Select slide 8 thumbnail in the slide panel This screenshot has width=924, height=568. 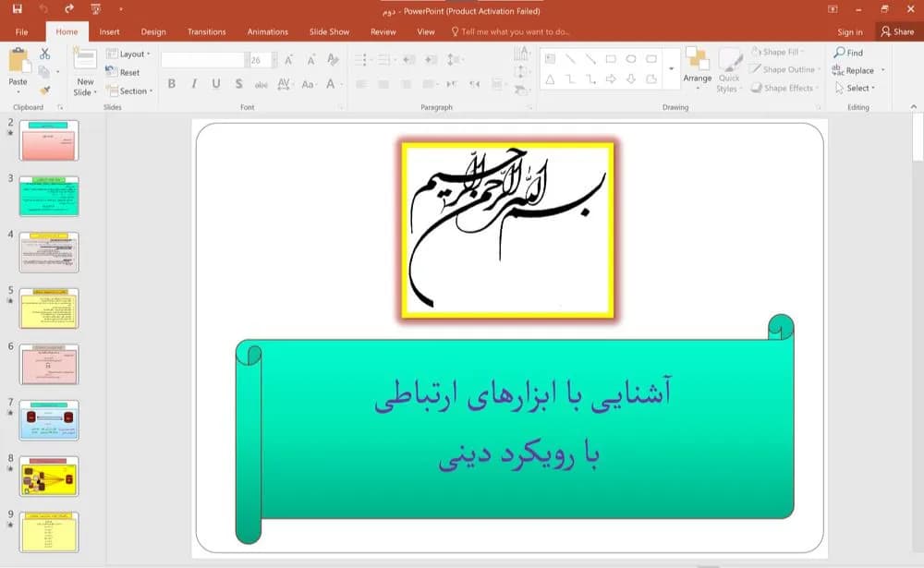click(x=49, y=476)
